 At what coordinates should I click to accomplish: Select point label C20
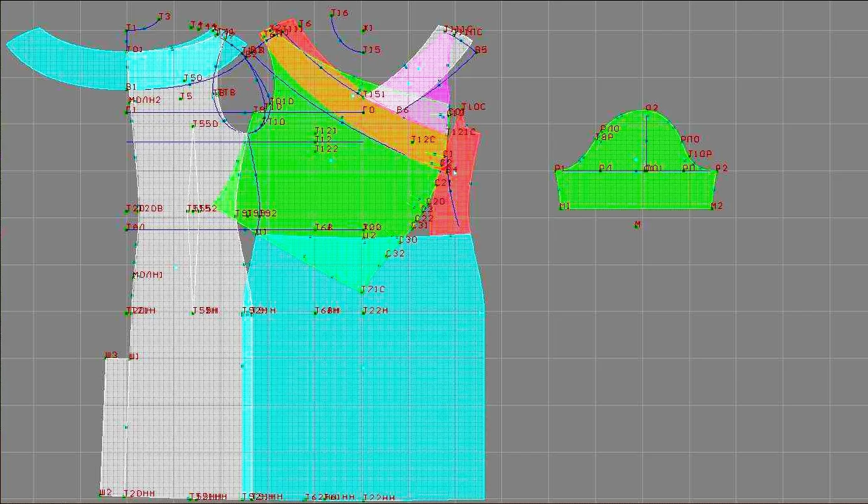[436, 201]
